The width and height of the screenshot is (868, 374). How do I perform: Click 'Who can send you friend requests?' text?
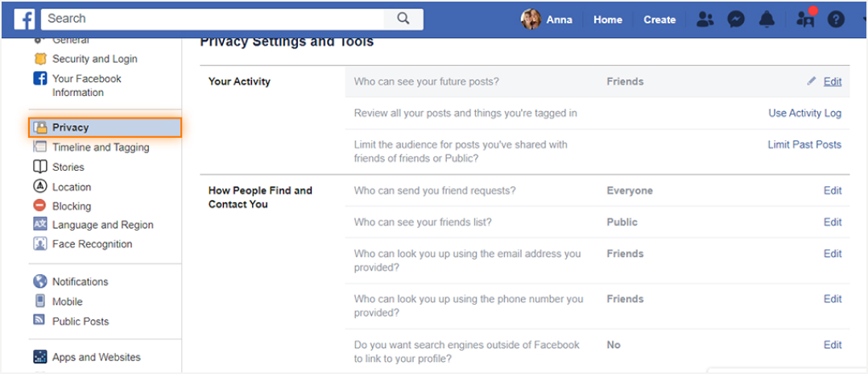click(435, 190)
